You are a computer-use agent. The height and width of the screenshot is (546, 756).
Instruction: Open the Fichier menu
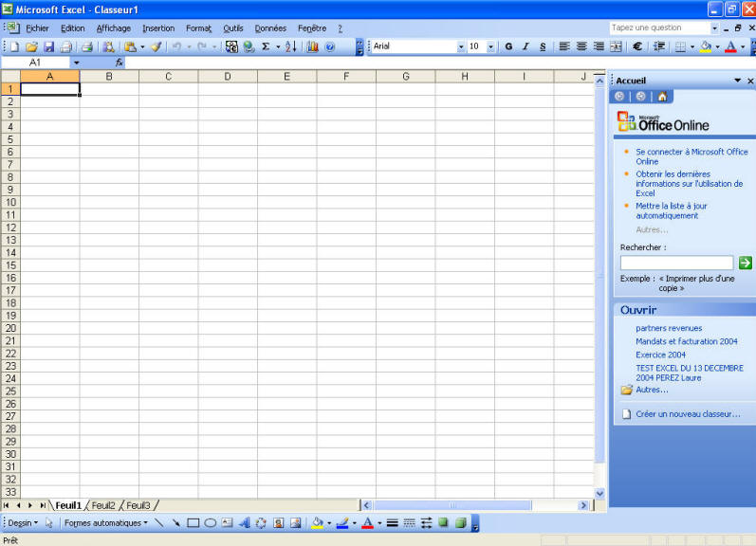37,28
